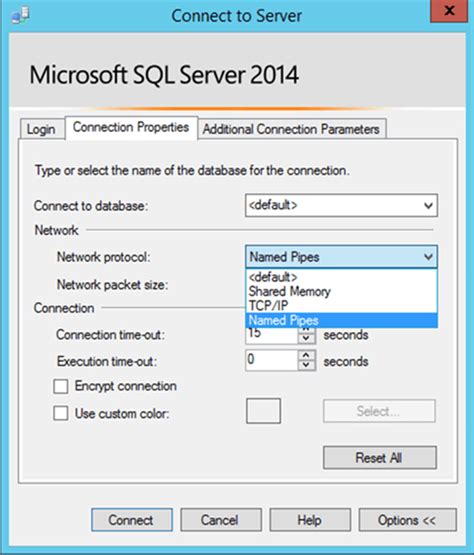Viewport: 474px width, 555px height.
Task: Click the disabled Select... color button
Action: point(379,411)
